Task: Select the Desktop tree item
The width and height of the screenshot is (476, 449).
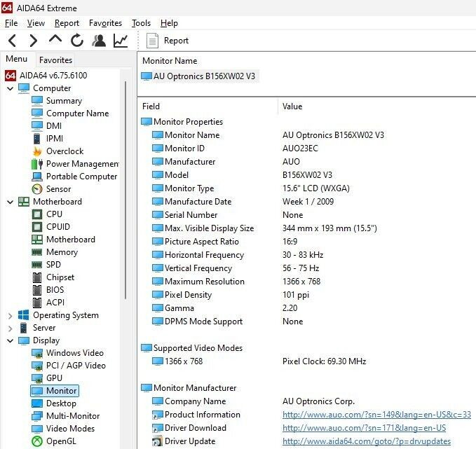Action: [61, 403]
